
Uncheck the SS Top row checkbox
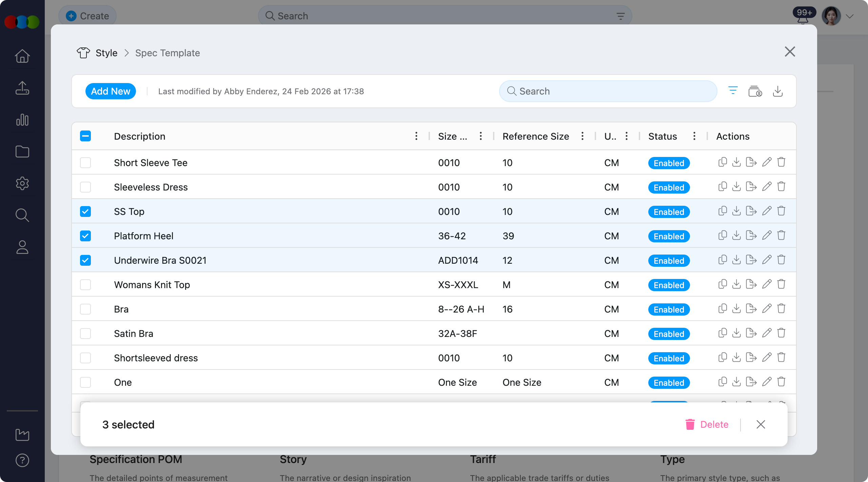click(x=85, y=211)
